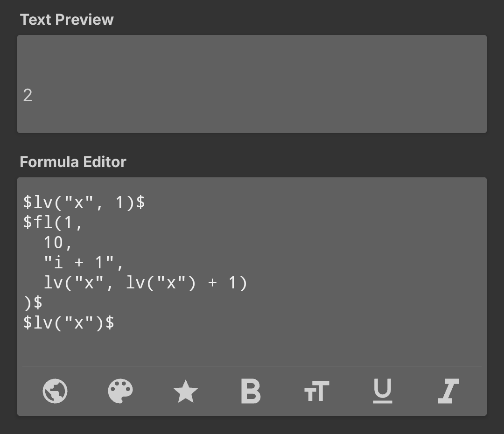Screen dimensions: 504x434
Task: Click the divider above formatting toolbar
Action: [x=252, y=366]
